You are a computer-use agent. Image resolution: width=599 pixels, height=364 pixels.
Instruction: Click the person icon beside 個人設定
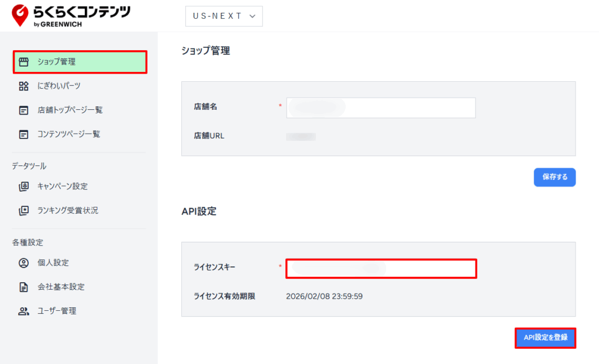23,263
